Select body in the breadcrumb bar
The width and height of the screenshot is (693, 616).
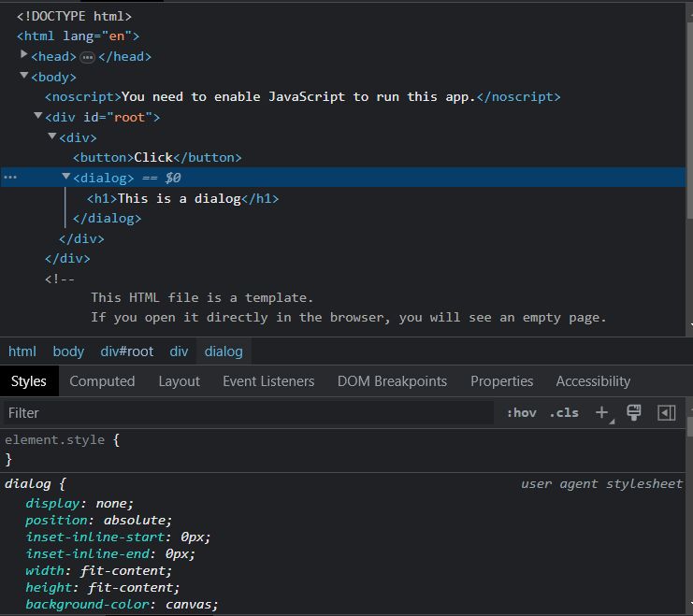(x=68, y=351)
